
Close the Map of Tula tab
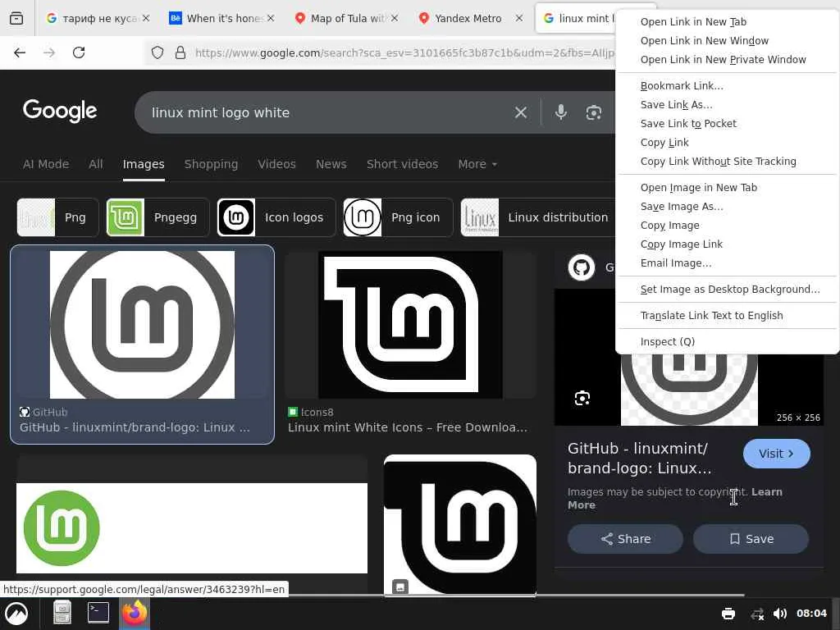coord(395,18)
